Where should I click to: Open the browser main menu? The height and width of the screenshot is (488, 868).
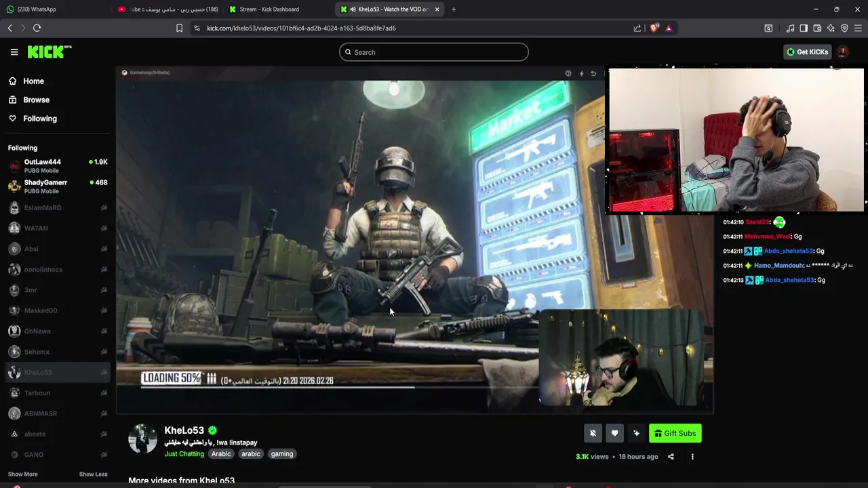[858, 28]
